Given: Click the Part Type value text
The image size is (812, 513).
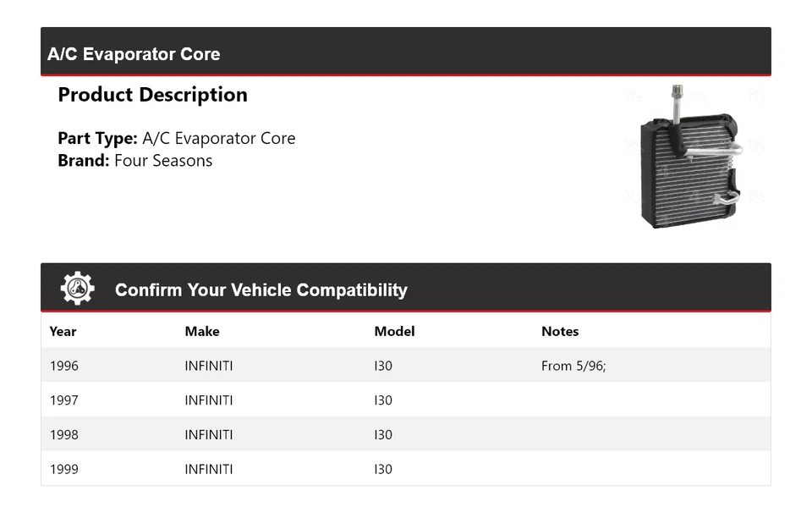Looking at the screenshot, I should (218, 139).
